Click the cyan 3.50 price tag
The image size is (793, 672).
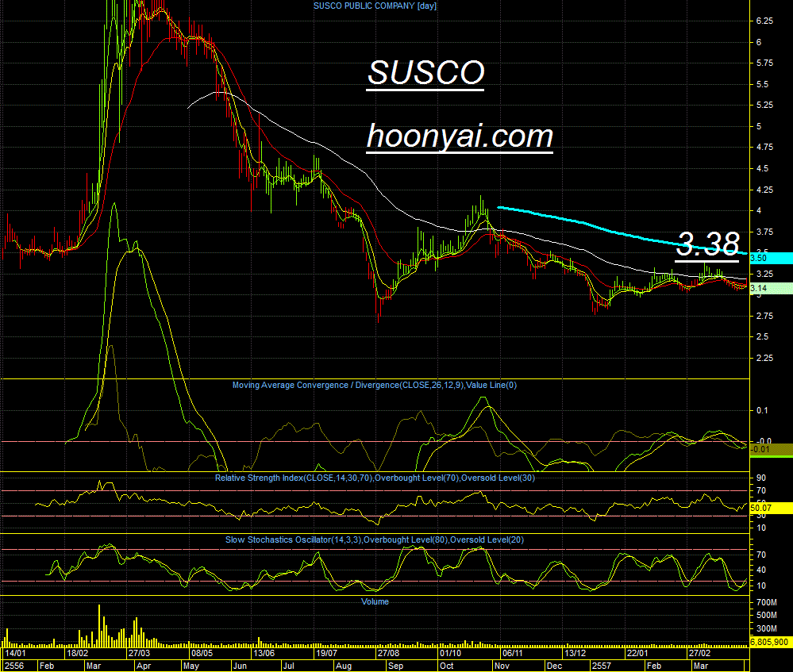771,258
